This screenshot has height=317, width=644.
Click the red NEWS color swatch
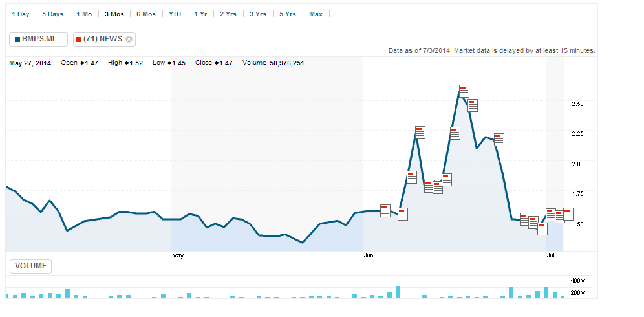pyautogui.click(x=79, y=39)
